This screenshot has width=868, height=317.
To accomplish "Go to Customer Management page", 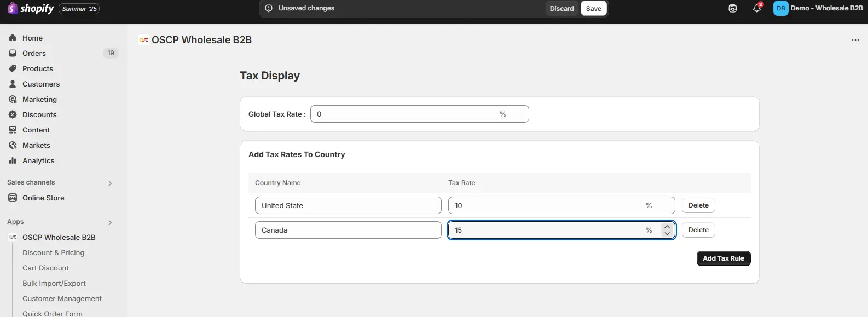I will pyautogui.click(x=62, y=298).
